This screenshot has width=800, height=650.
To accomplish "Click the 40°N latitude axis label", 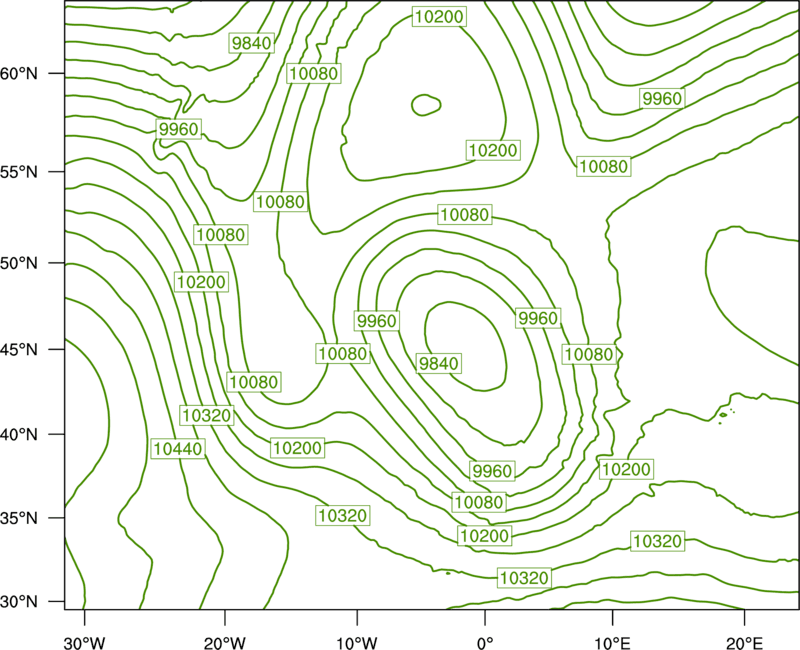I will coord(19,435).
